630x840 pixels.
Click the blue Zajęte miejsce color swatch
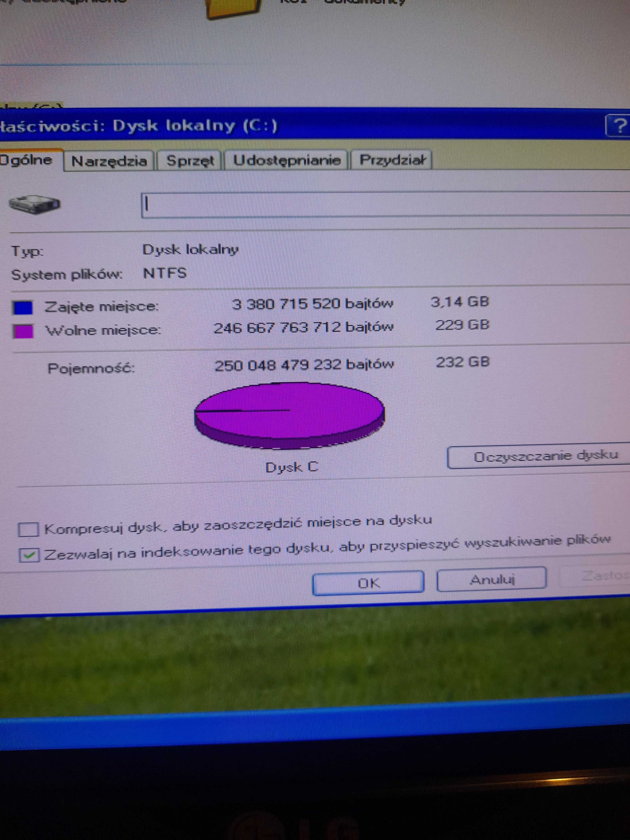pos(23,308)
